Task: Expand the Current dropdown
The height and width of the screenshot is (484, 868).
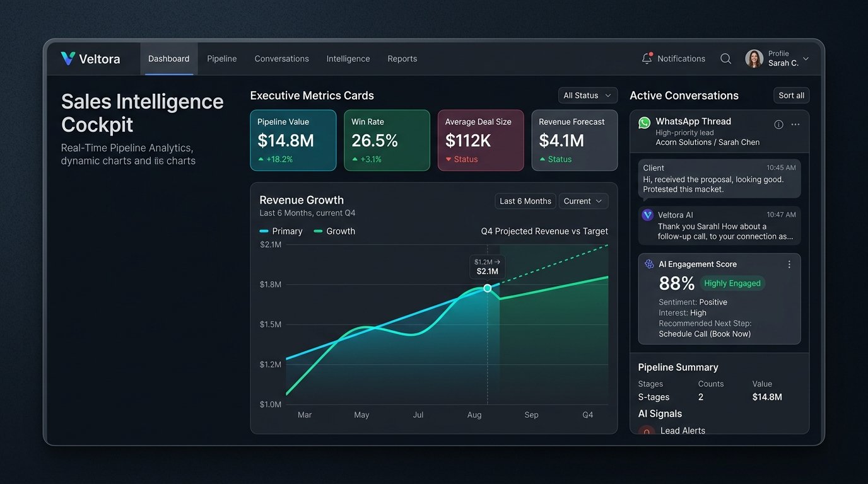Action: tap(584, 201)
